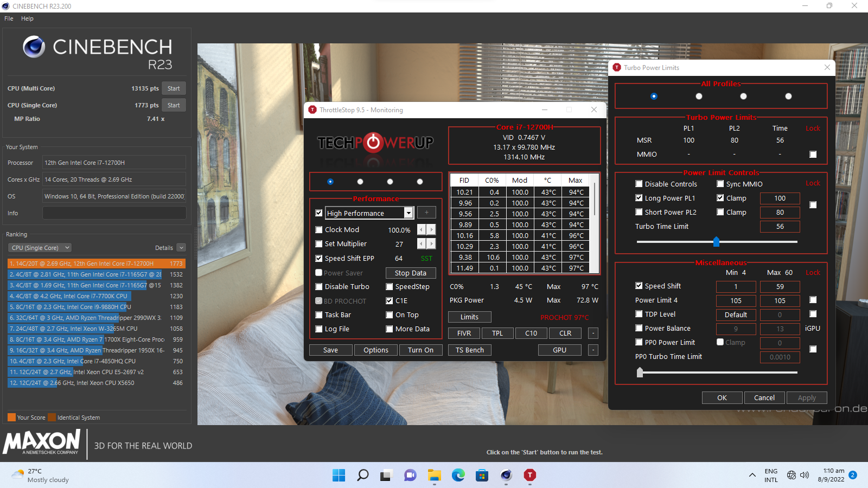
Task: Open network settings in system tray
Action: coord(792,476)
